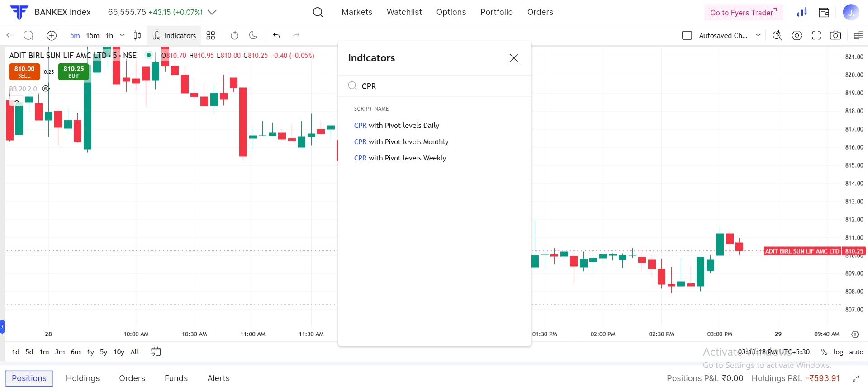
Task: Click the add/compare symbol plus icon
Action: pos(52,35)
